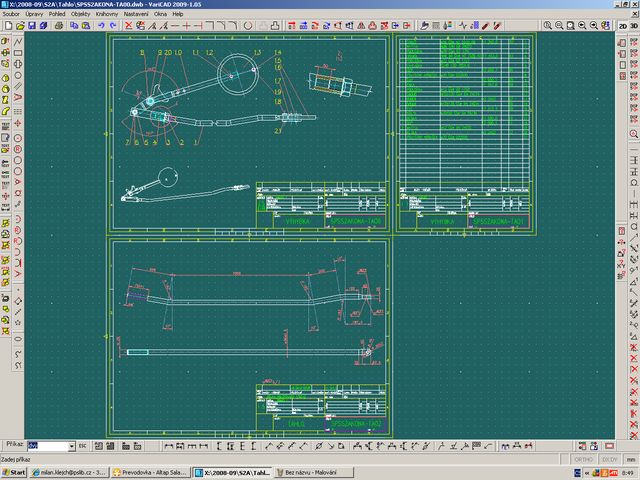Click the red X delete icon
Screen dimensions: 640x480
128,26
